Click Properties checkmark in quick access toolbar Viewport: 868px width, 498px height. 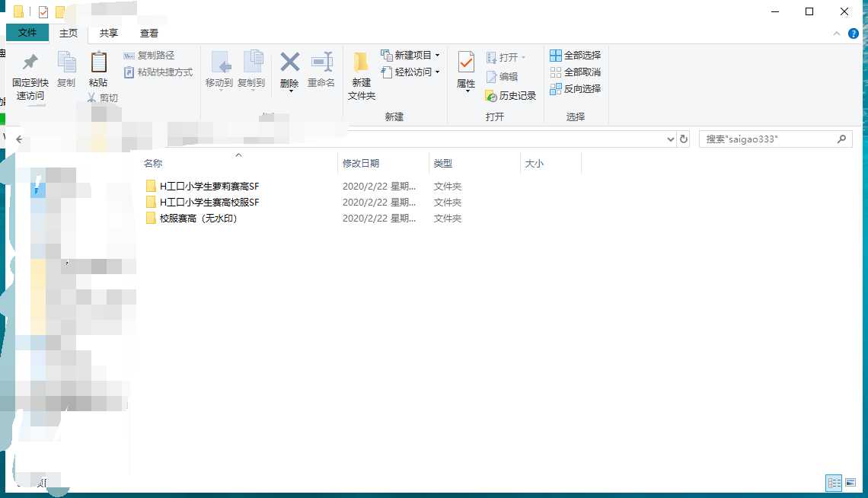[43, 11]
